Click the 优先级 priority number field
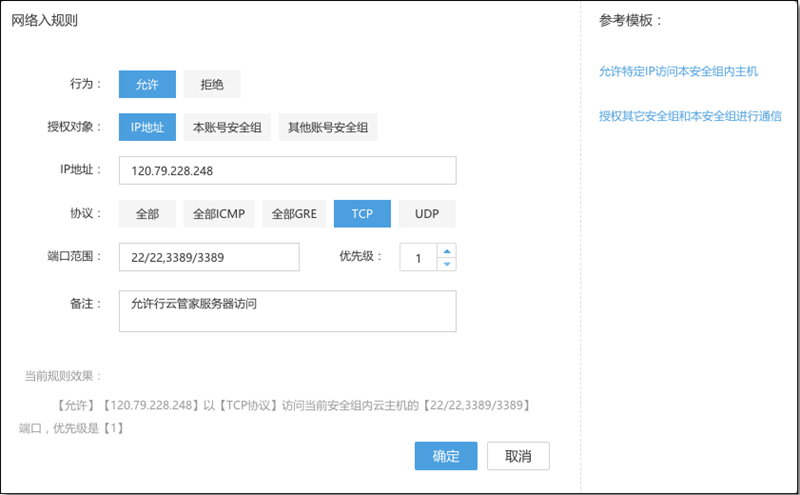The height and width of the screenshot is (495, 800). (418, 258)
